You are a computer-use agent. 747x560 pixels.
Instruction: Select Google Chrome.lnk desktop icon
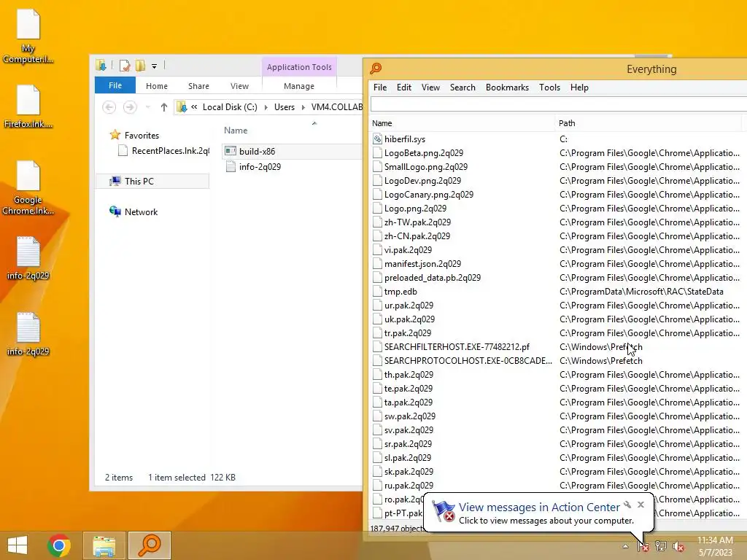tap(28, 188)
